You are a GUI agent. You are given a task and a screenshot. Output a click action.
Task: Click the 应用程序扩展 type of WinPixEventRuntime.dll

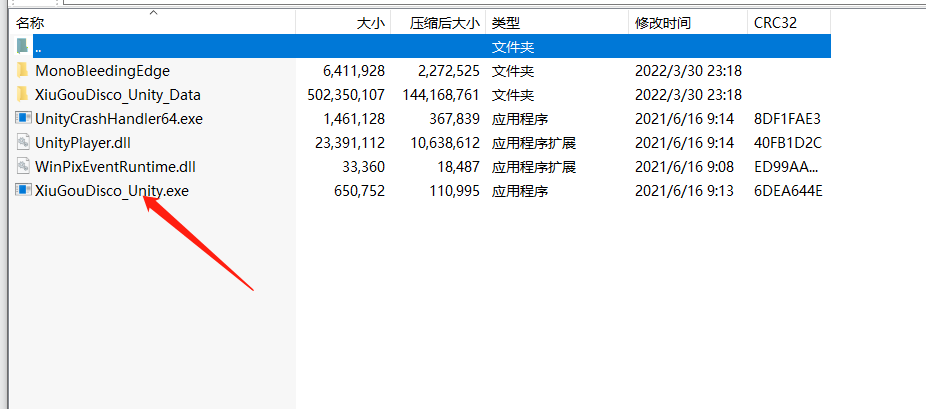coord(534,167)
